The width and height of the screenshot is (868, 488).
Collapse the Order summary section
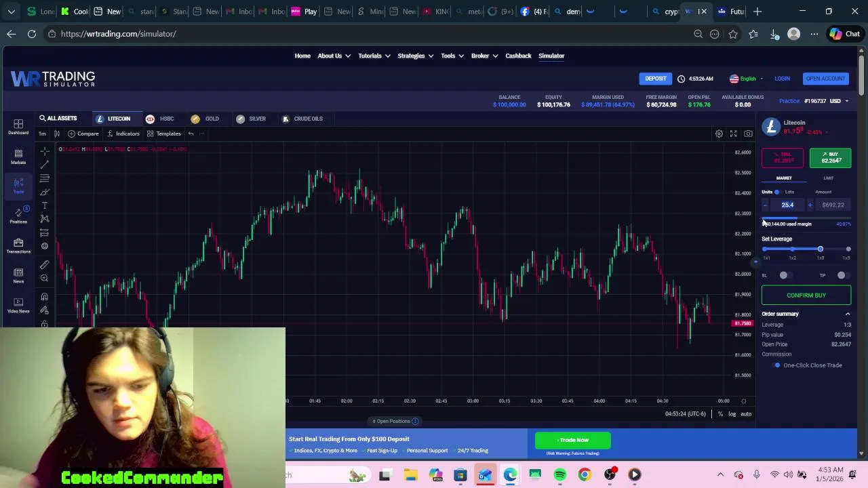[848, 314]
